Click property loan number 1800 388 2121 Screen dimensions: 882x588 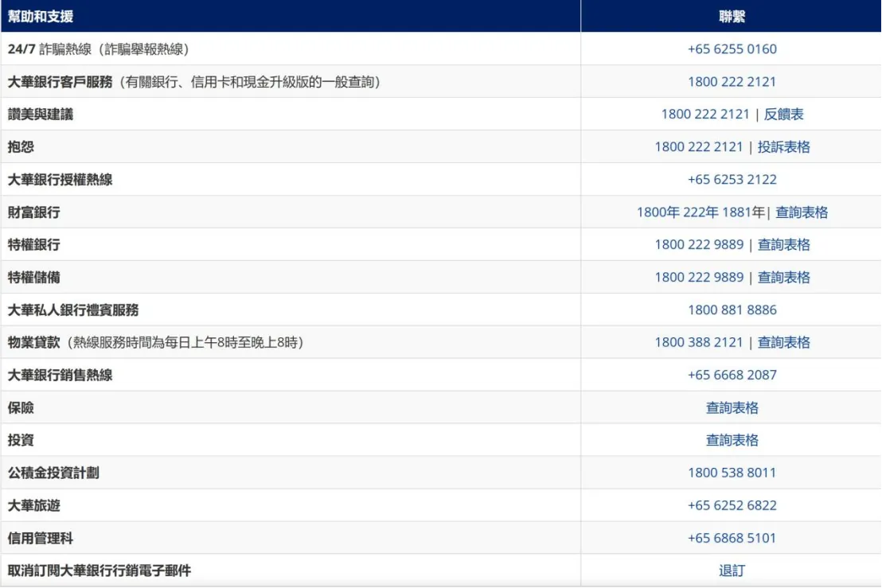(699, 342)
